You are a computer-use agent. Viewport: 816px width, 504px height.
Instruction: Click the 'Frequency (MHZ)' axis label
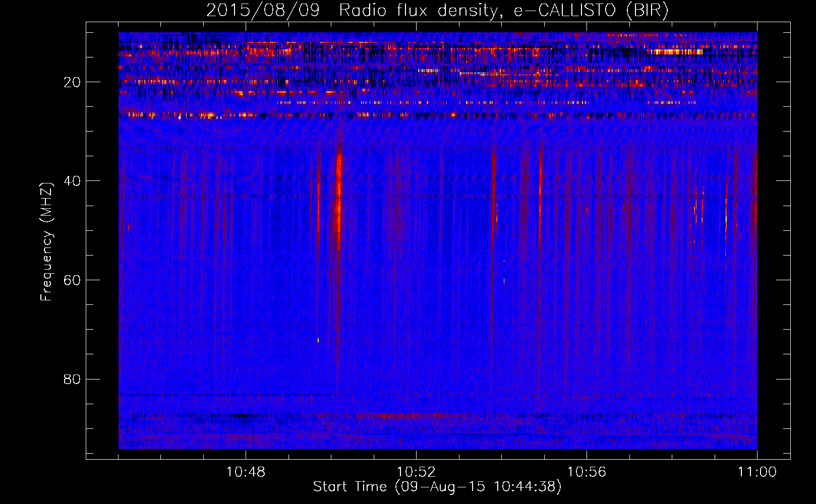[x=46, y=241]
